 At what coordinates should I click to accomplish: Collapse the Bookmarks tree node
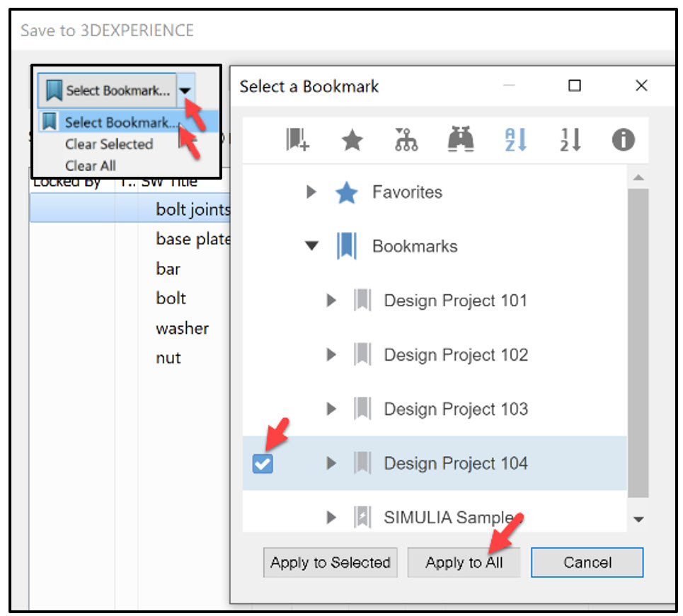(x=311, y=245)
